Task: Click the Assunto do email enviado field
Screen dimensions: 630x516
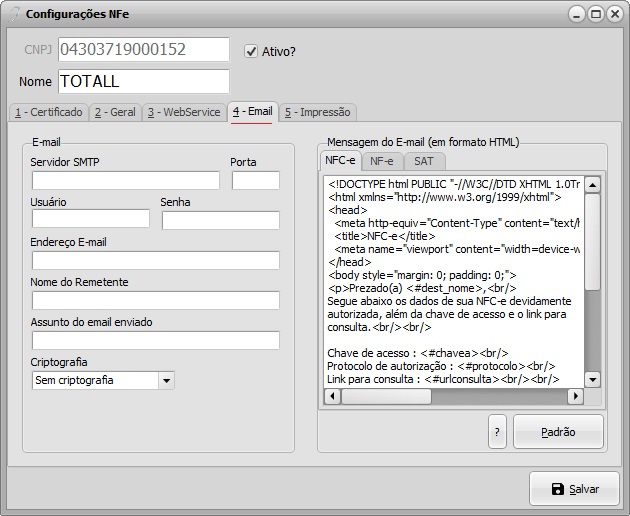Action: pos(155,340)
